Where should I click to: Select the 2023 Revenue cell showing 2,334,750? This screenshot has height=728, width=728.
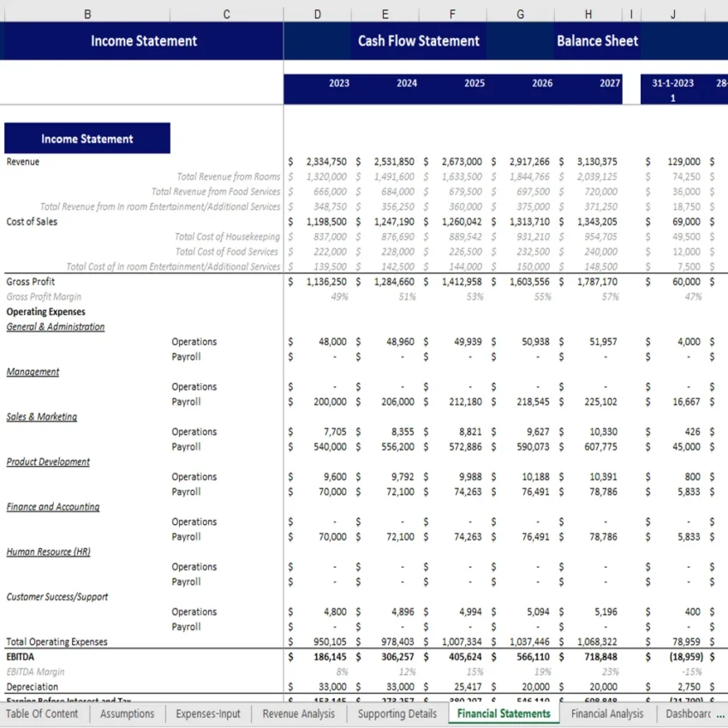(x=325, y=161)
